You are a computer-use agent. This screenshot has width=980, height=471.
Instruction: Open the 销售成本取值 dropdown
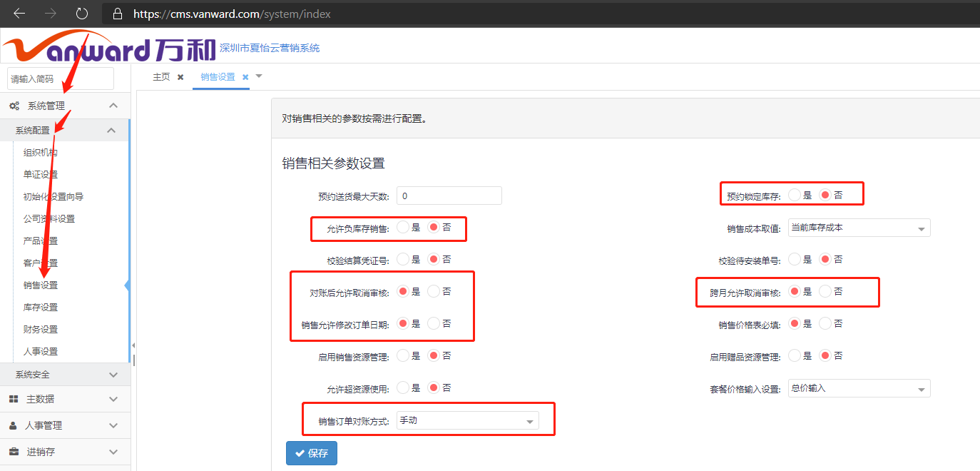tap(859, 228)
